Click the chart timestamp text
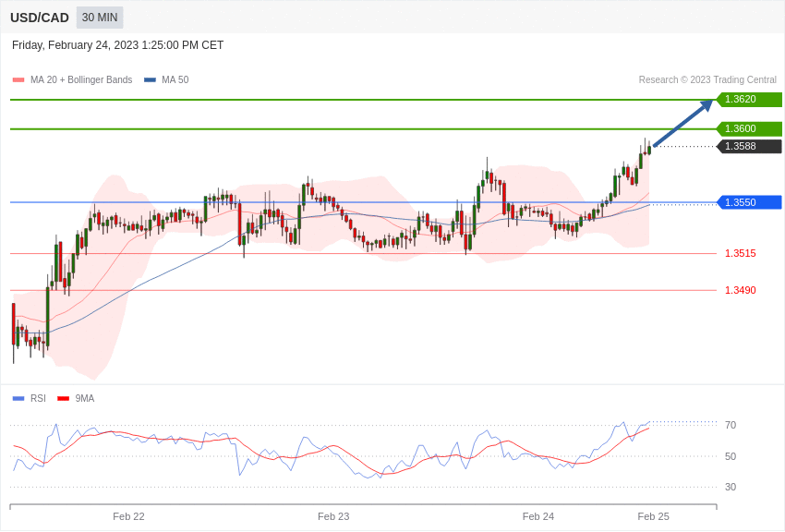This screenshot has height=532, width=785. coord(117,45)
